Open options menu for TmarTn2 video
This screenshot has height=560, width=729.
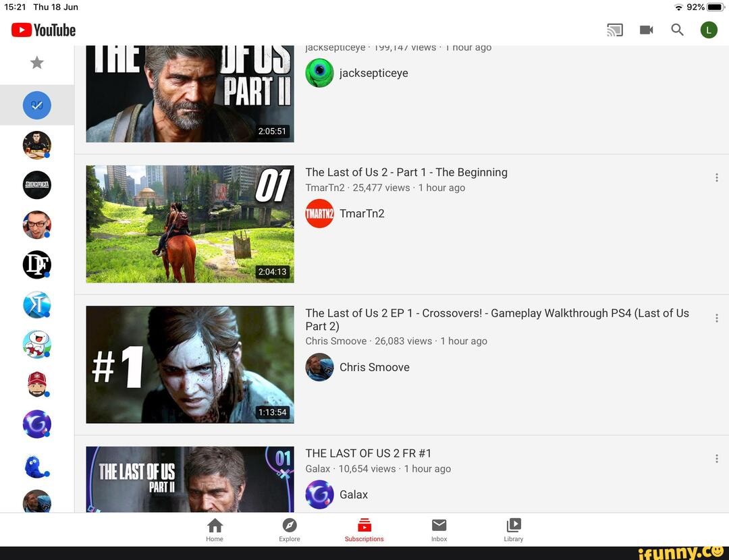click(x=717, y=177)
